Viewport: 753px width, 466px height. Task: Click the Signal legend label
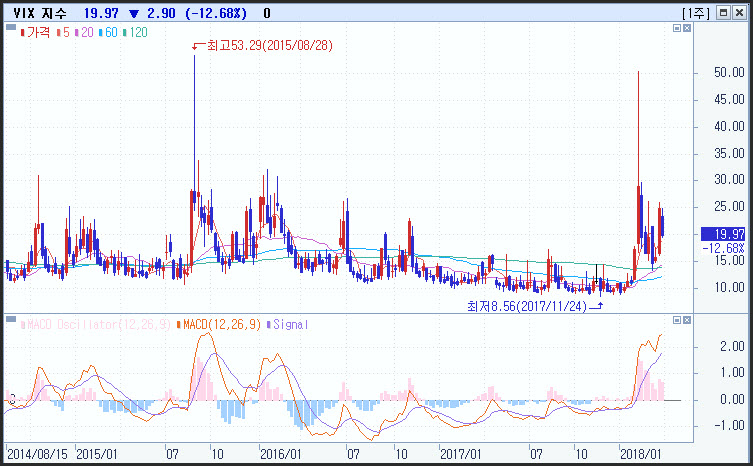(288, 325)
